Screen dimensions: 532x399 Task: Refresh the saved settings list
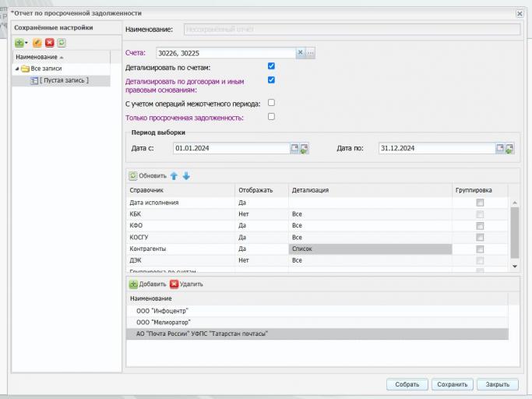[x=62, y=43]
